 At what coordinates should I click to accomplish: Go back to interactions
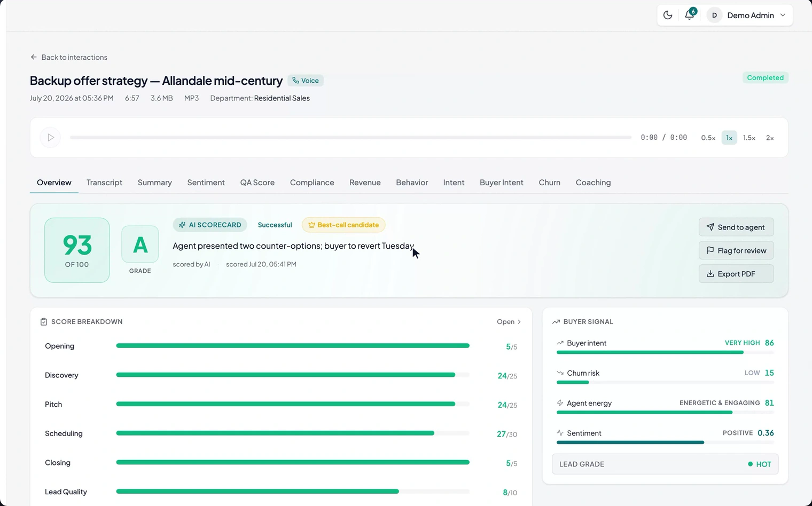click(x=69, y=57)
